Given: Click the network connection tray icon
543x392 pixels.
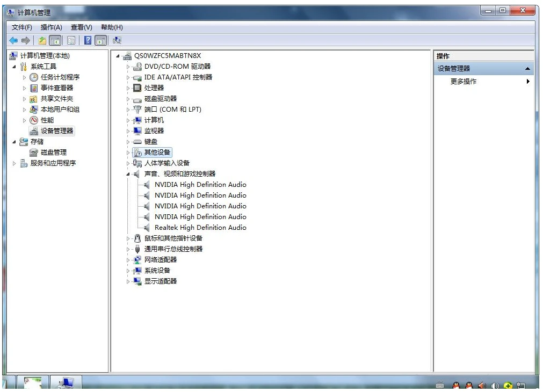Looking at the screenshot, I should pyautogui.click(x=521, y=385).
